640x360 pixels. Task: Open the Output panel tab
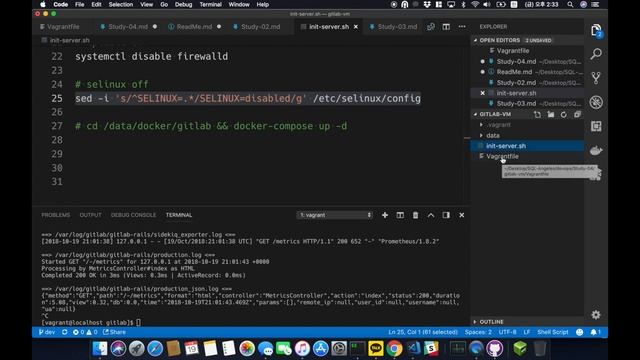point(90,215)
